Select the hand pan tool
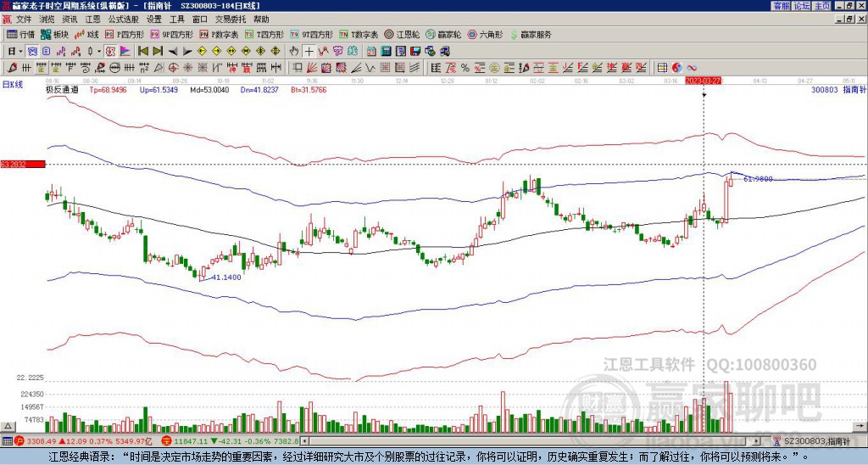 point(294,52)
